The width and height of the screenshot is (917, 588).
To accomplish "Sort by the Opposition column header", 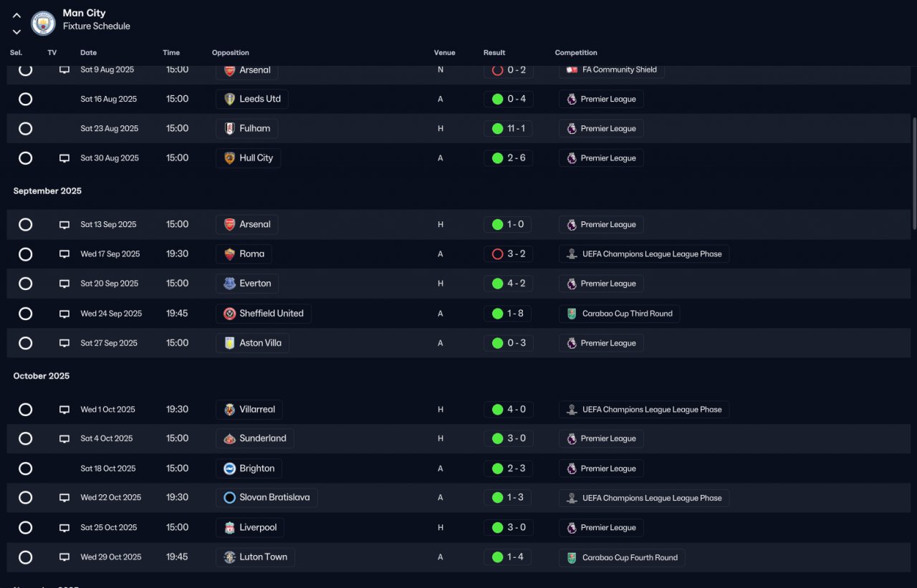I will pos(231,53).
